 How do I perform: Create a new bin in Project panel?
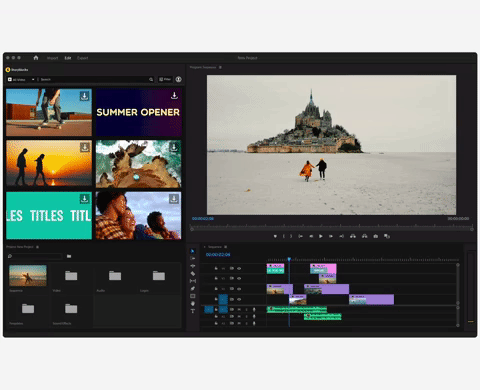click(69, 256)
